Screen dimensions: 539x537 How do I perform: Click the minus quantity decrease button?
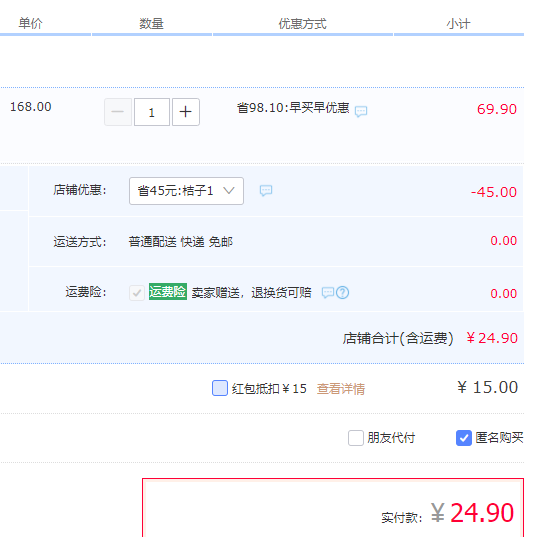click(x=118, y=112)
